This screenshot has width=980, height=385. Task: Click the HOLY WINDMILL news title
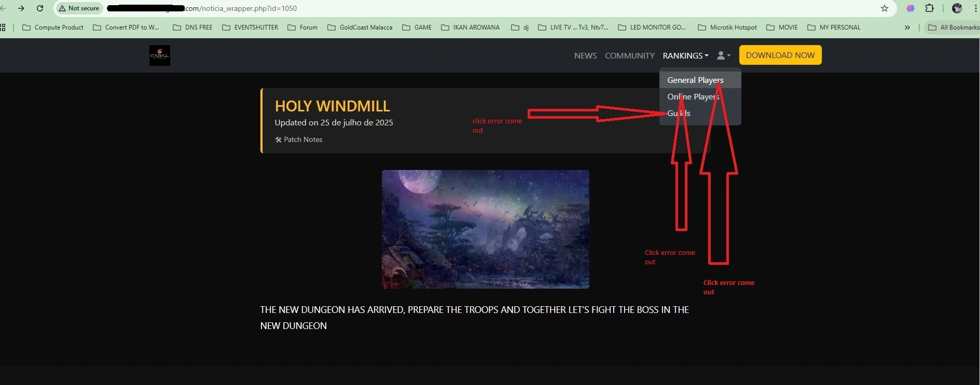(x=333, y=106)
